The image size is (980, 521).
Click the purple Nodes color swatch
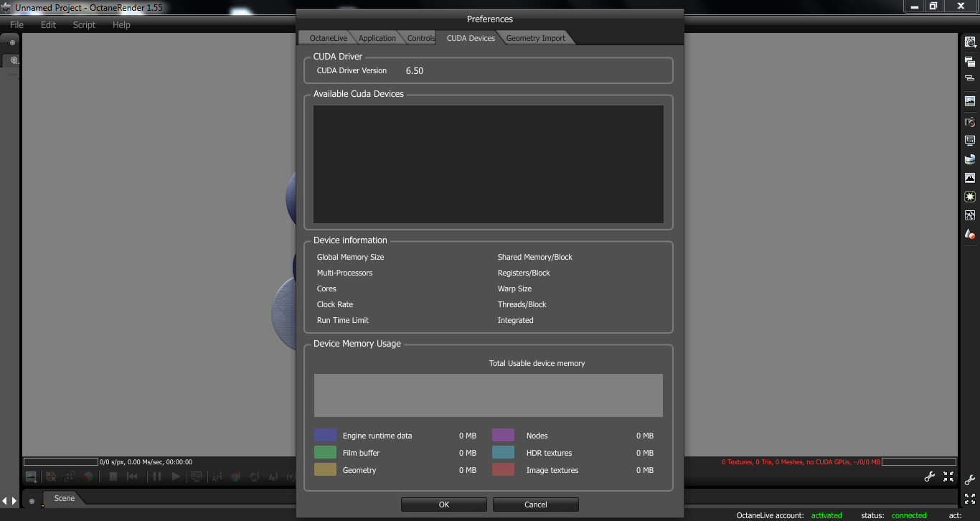(x=503, y=435)
